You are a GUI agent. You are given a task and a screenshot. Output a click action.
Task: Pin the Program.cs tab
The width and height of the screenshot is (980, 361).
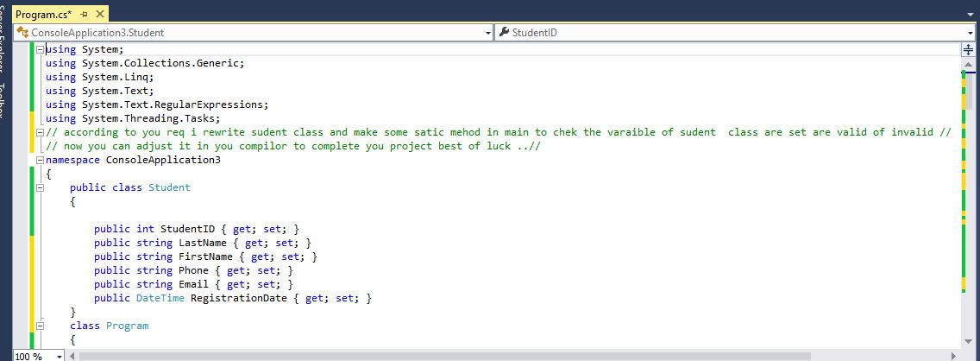(84, 15)
